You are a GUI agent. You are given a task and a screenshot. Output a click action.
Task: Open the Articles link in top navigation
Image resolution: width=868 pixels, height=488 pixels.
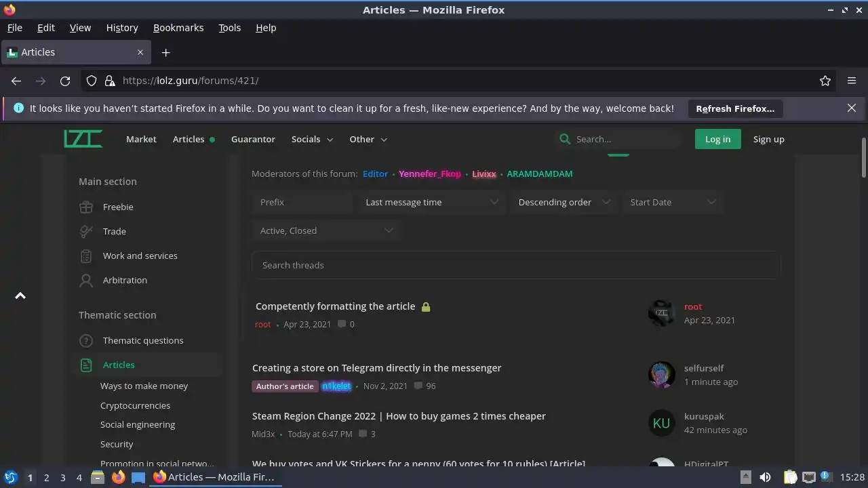(189, 139)
